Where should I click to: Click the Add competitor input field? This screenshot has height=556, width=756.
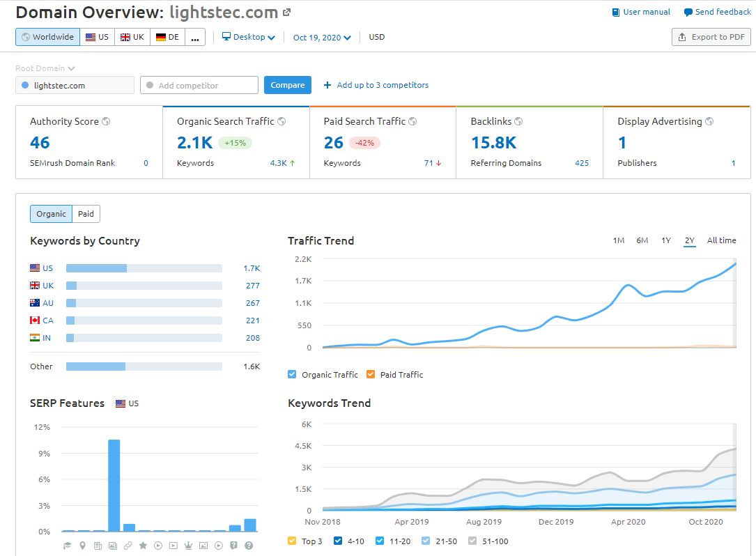tap(199, 86)
